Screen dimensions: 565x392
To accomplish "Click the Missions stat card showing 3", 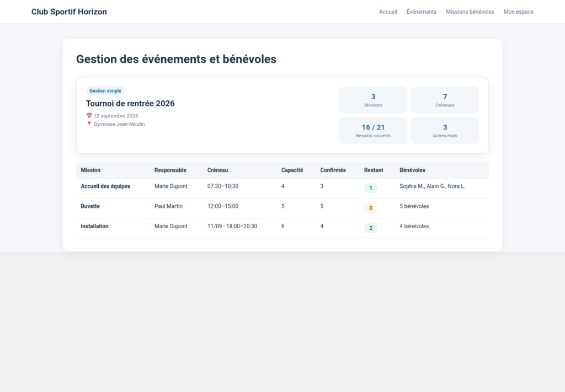I will (373, 100).
